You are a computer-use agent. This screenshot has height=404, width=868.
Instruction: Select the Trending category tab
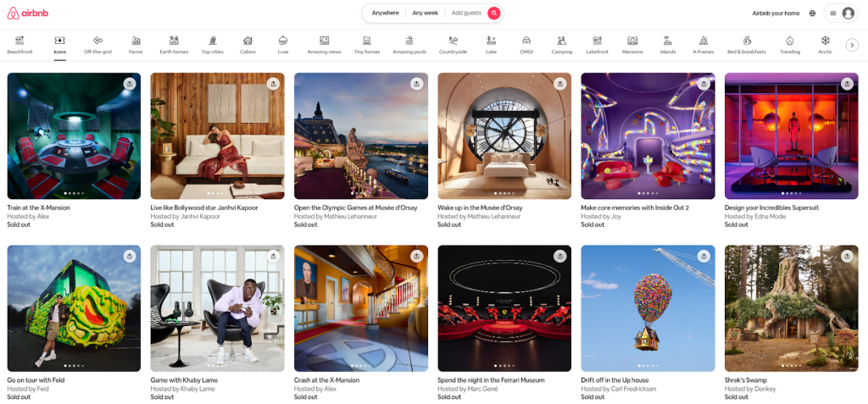point(789,44)
